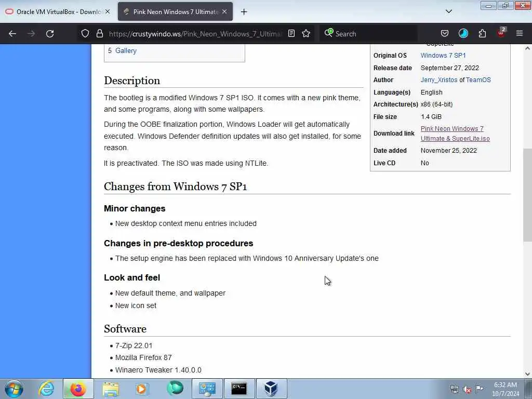Click the vertical scrollbar thumb

tap(527, 195)
